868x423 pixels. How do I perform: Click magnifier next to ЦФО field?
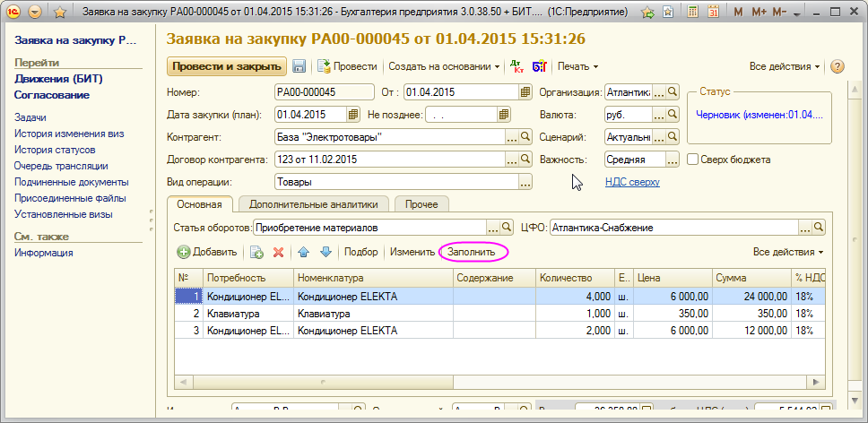pos(819,227)
